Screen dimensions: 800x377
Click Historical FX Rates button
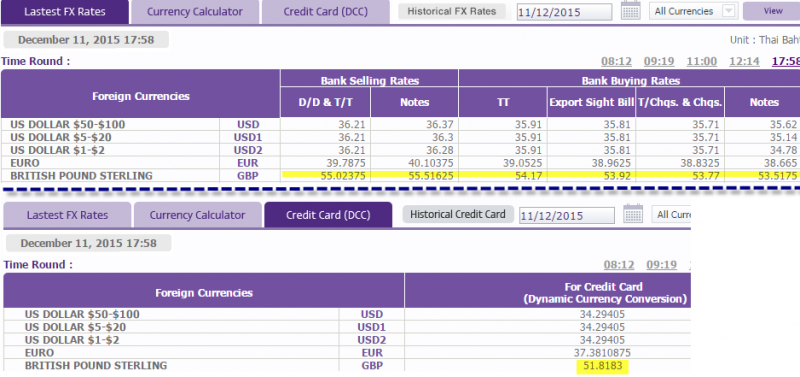pyautogui.click(x=452, y=11)
